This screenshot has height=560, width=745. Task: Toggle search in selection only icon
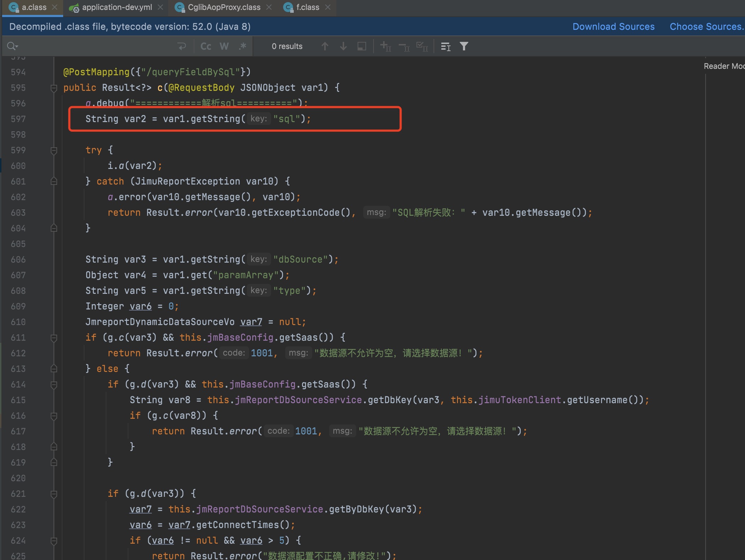(362, 46)
